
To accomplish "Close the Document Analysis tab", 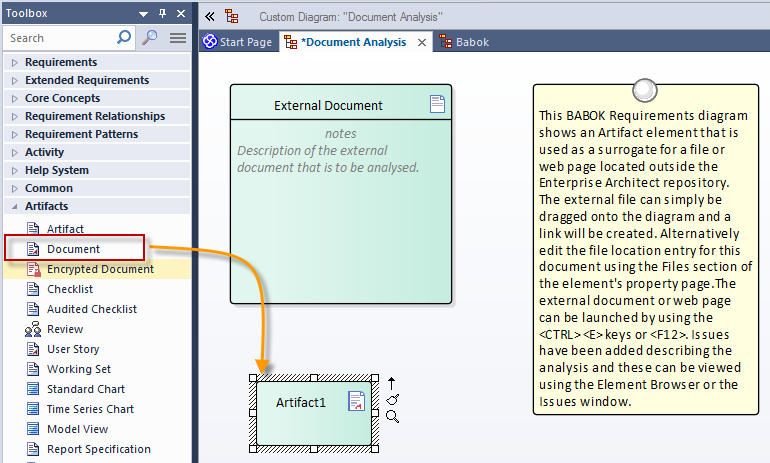I will pyautogui.click(x=421, y=43).
